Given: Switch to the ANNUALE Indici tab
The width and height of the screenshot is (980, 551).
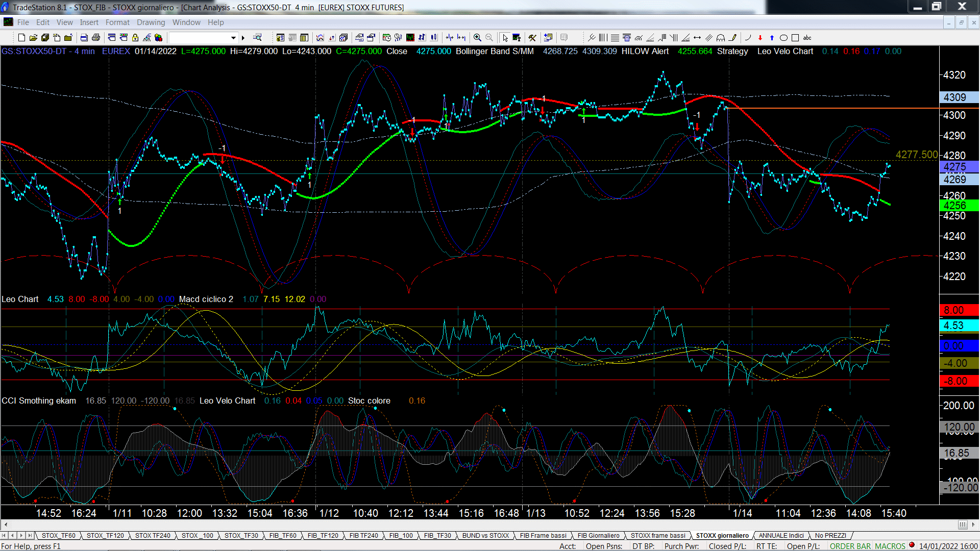Looking at the screenshot, I should [781, 535].
